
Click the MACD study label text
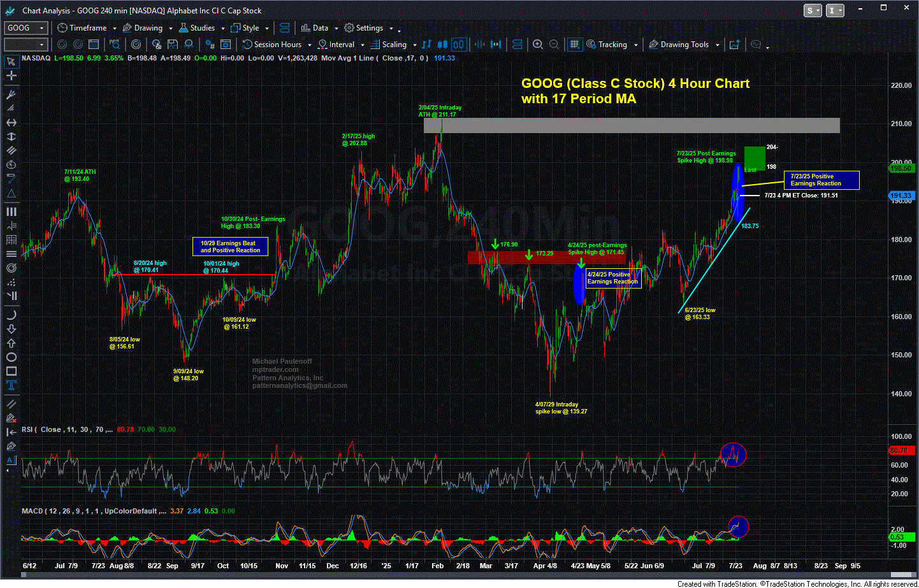94,511
